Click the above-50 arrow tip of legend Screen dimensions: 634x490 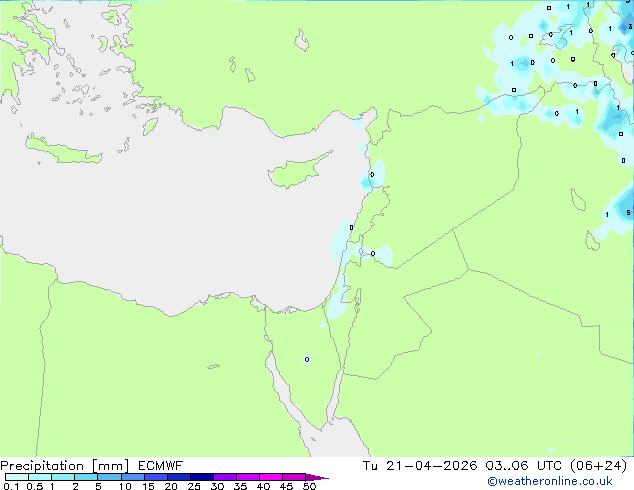(317, 477)
